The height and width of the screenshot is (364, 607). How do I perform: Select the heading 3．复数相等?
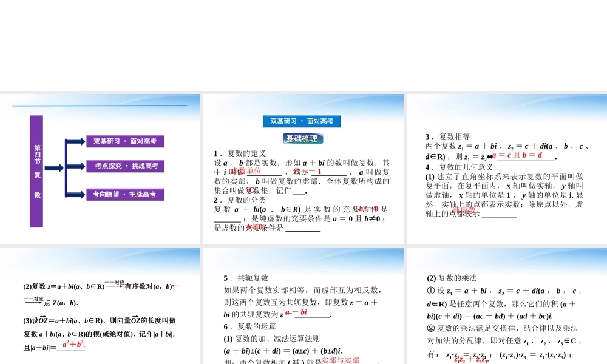tap(447, 136)
